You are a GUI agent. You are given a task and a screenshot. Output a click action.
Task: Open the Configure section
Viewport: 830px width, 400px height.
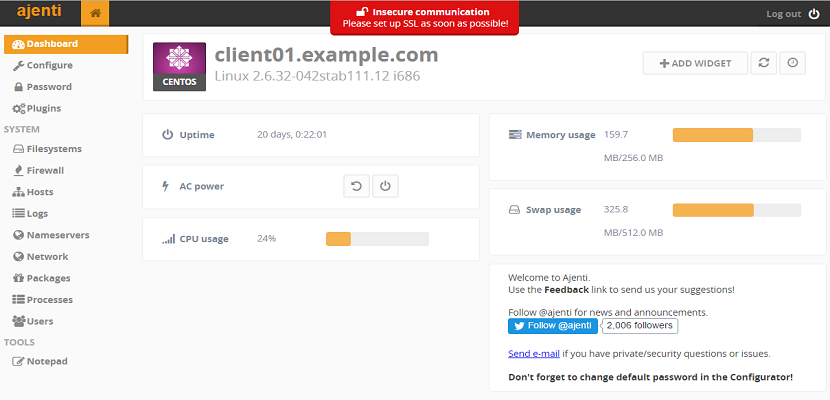pos(50,66)
